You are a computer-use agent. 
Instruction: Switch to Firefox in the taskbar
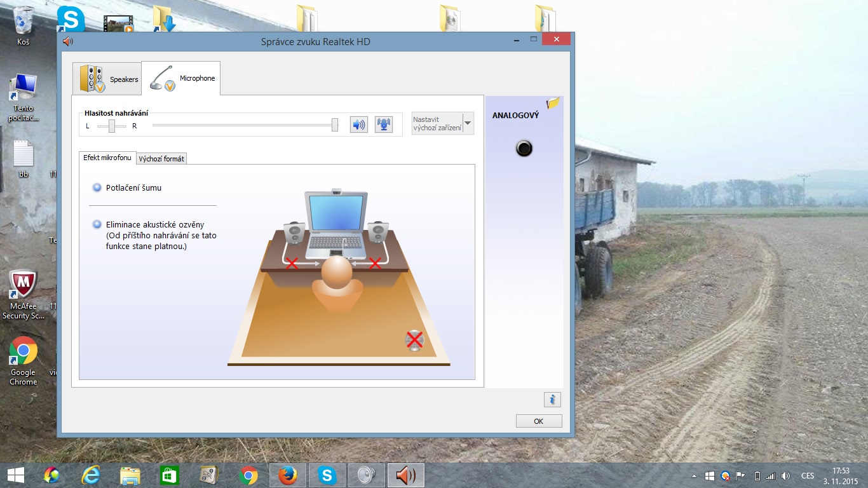288,475
